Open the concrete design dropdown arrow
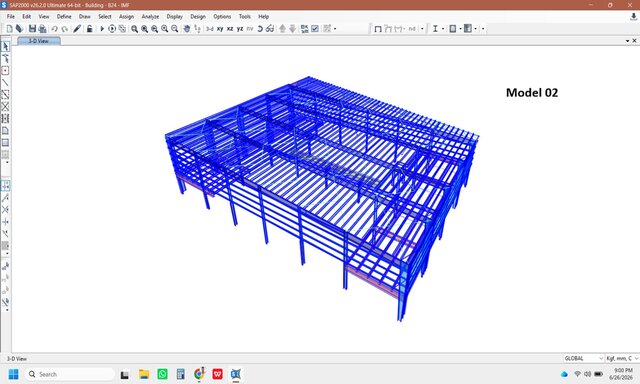Screen dimensions: 640x384 [x=460, y=29]
